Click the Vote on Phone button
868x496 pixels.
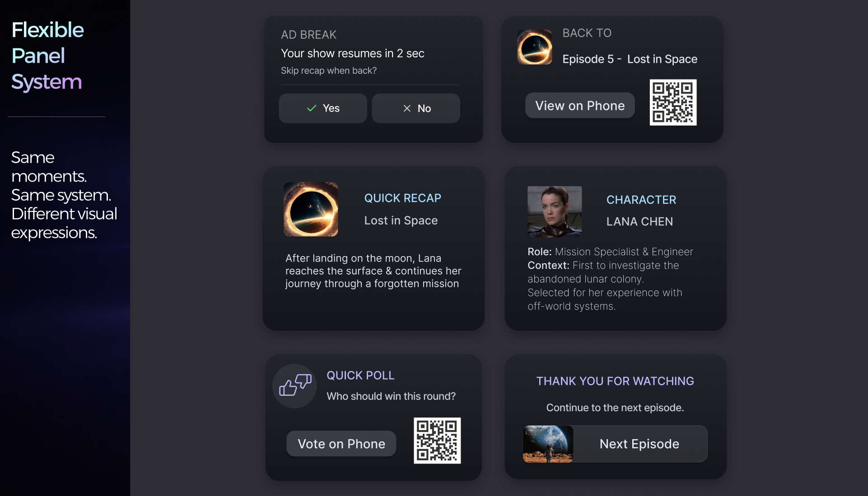pos(341,444)
